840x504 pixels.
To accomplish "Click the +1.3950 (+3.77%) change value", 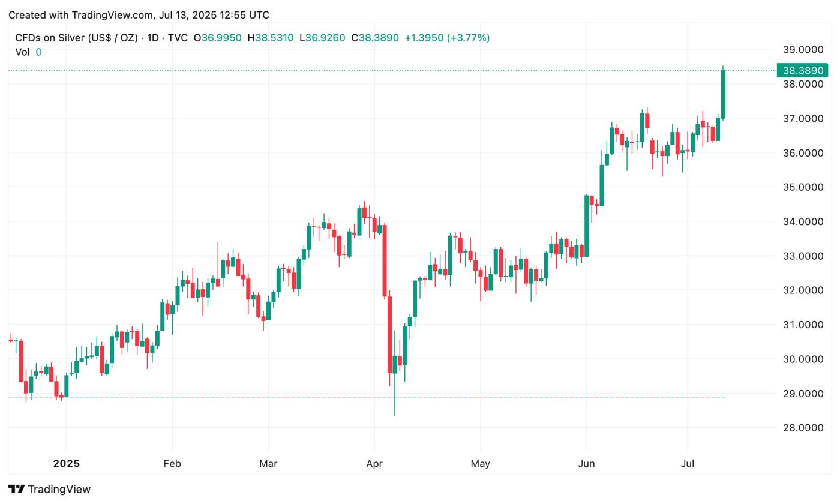I will (x=447, y=38).
